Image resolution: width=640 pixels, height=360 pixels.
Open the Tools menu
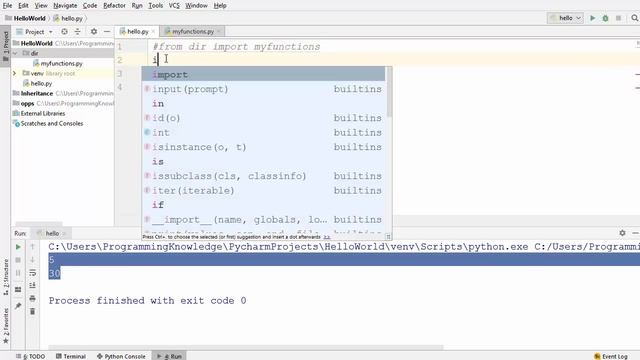[x=155, y=5]
